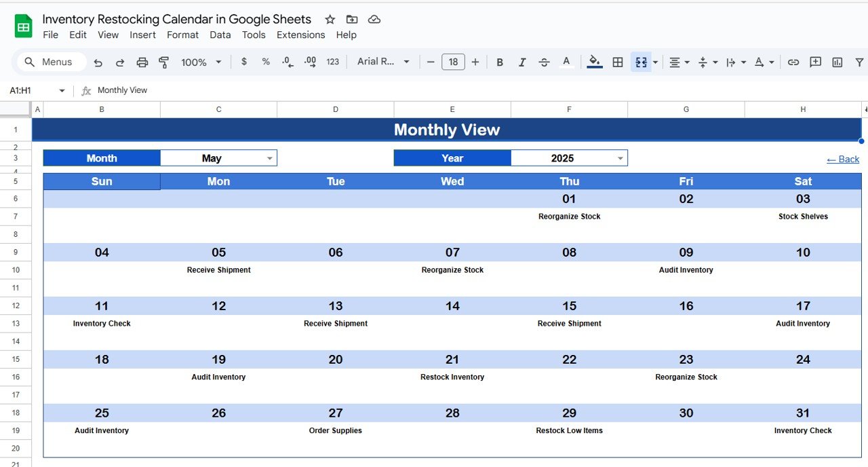Open the Tools menu
Image resolution: width=868 pixels, height=467 pixels.
click(254, 35)
